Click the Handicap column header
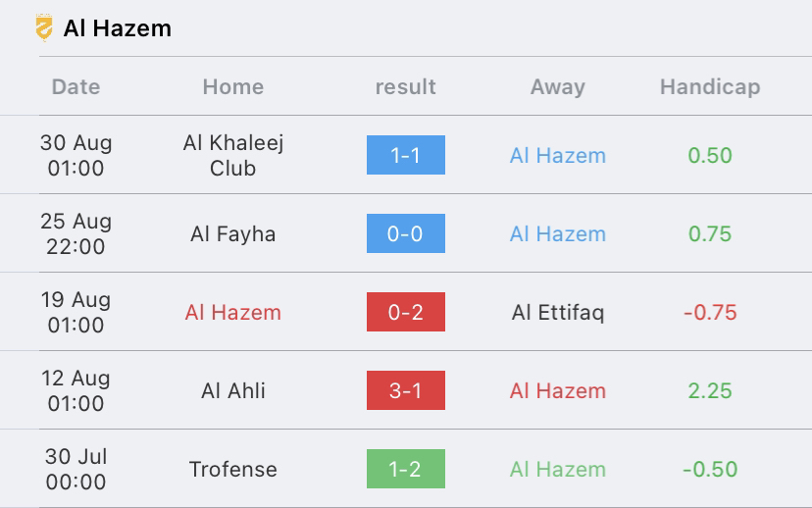 click(x=710, y=86)
